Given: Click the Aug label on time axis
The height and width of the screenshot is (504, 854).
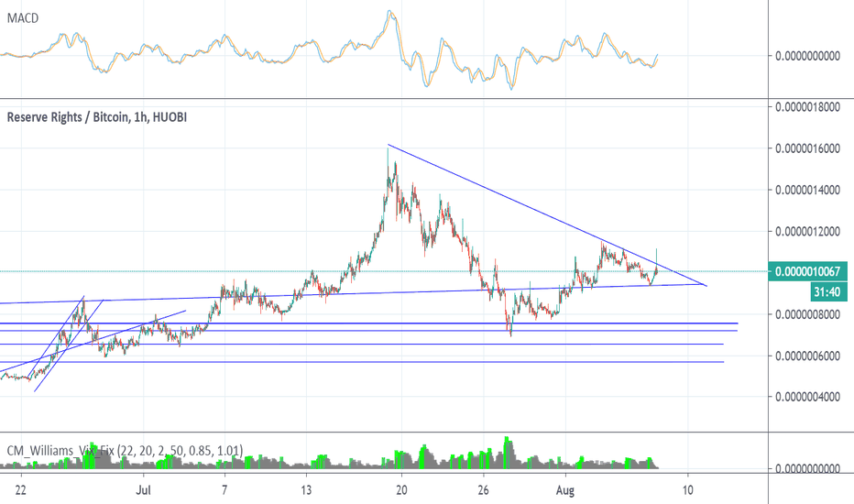Looking at the screenshot, I should [565, 490].
